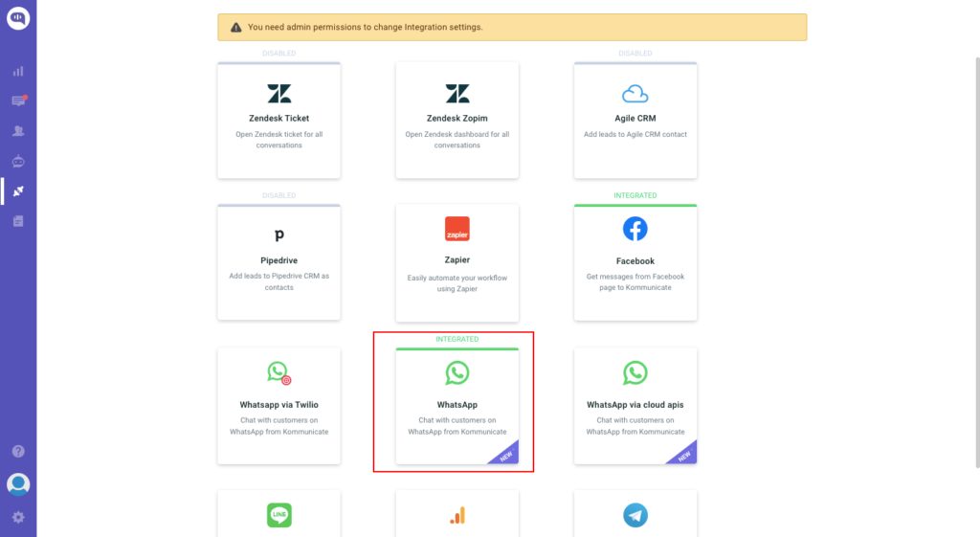This screenshot has width=980, height=537.
Task: Click the orange analytics bars icon
Action: point(457,516)
